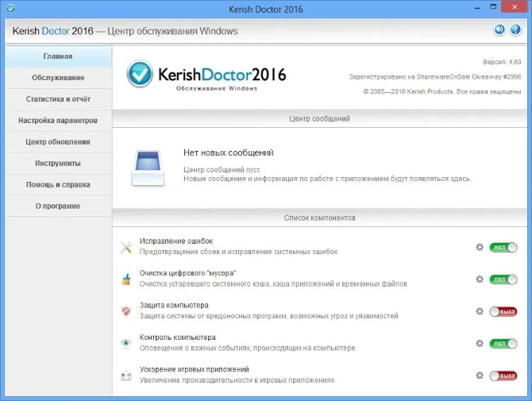Open Помощь и справка
Viewport: 532px width, 401px height.
click(58, 184)
